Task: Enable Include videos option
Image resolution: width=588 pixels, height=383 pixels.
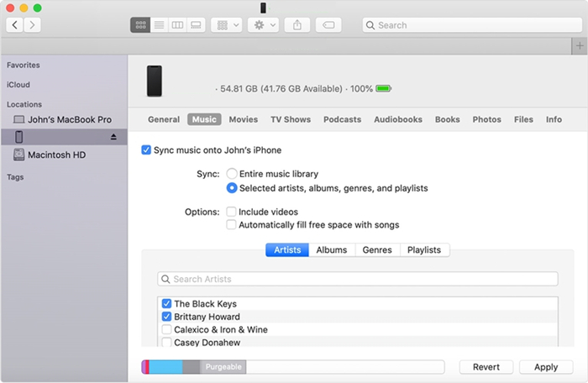Action: click(x=231, y=212)
